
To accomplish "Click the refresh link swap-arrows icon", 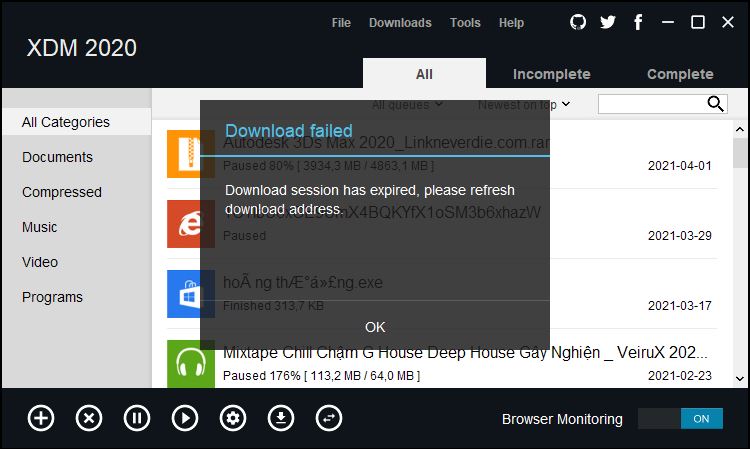I will tap(329, 418).
